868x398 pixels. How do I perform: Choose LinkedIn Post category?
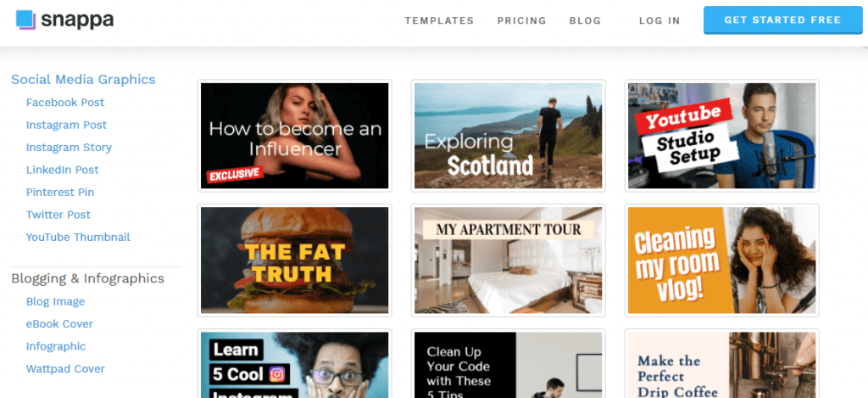coord(63,170)
